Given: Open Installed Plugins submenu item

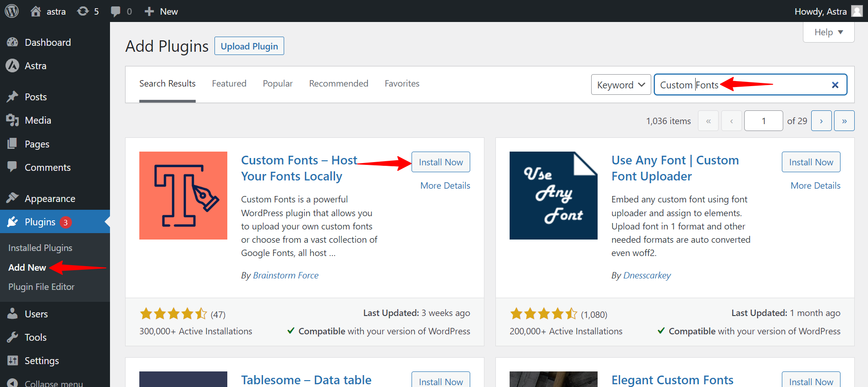Looking at the screenshot, I should [x=40, y=248].
